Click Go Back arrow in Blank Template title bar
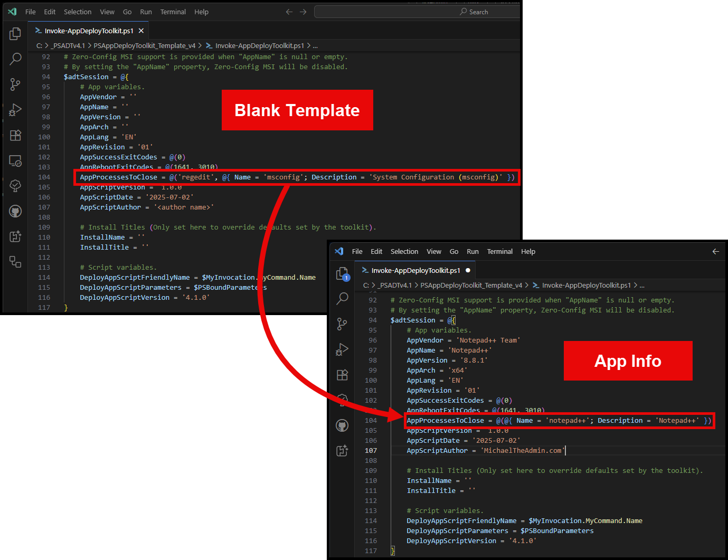Image resolution: width=728 pixels, height=560 pixels. (289, 12)
